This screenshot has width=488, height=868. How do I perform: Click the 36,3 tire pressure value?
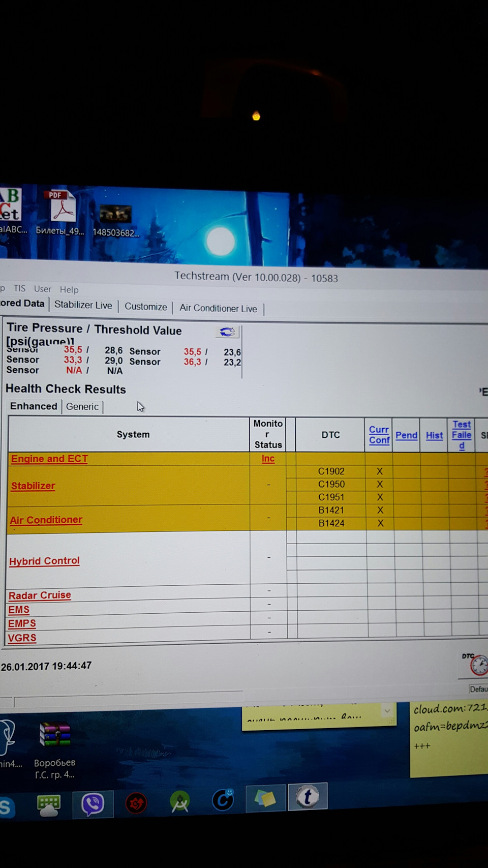tap(192, 362)
